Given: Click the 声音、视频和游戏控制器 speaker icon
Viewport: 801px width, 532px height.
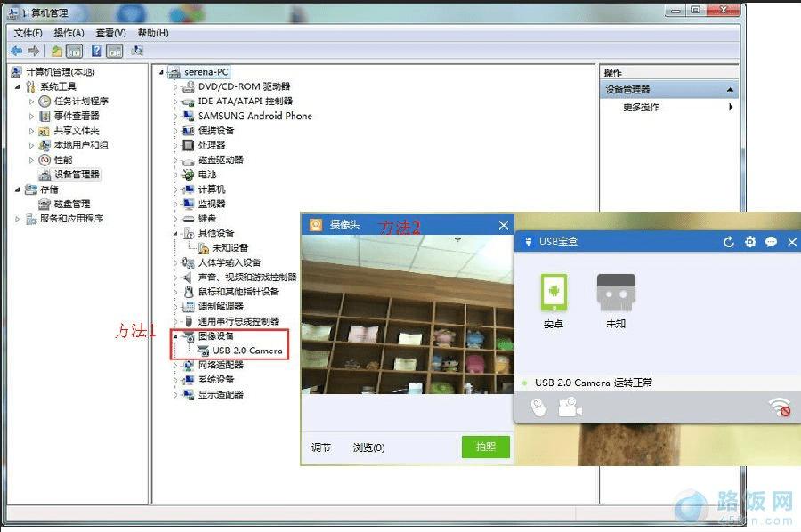Looking at the screenshot, I should pos(189,278).
